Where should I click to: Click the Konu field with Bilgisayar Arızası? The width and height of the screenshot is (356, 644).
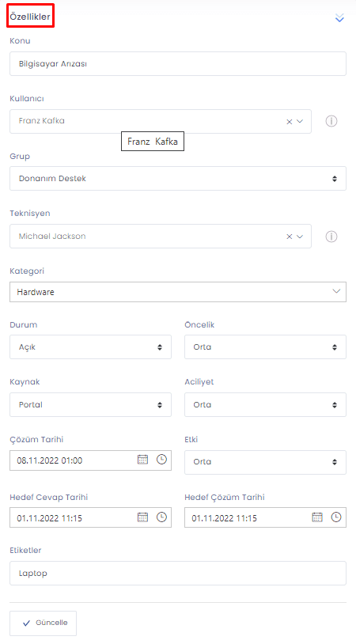pyautogui.click(x=178, y=63)
